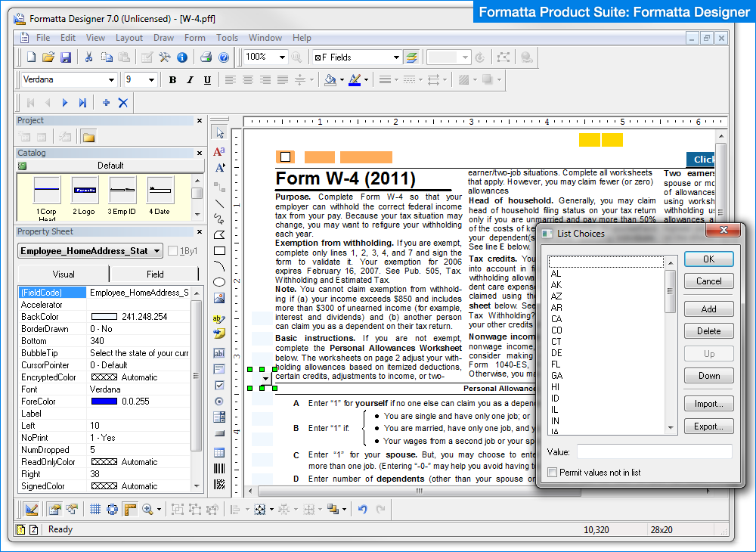Select the 2 Logo catalog thumbnail
756x552 pixels.
pyautogui.click(x=85, y=190)
